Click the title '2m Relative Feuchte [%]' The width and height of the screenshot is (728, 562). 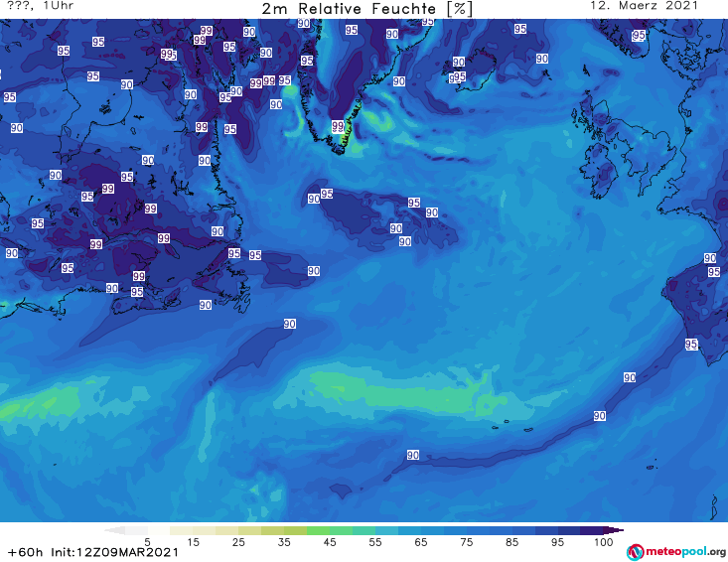[x=366, y=9]
